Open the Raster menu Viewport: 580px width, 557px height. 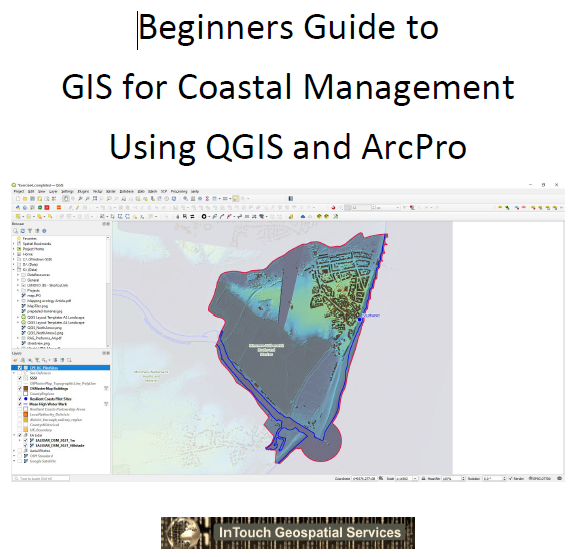pos(111,191)
